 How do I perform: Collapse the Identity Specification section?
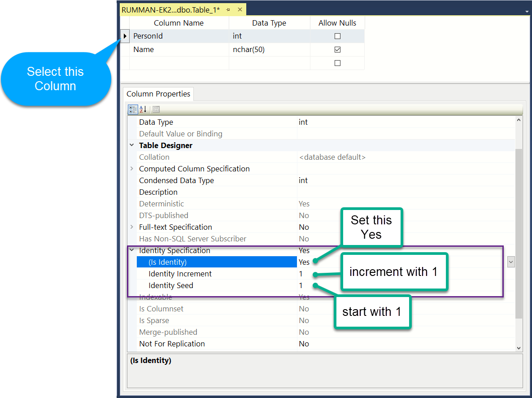click(132, 250)
